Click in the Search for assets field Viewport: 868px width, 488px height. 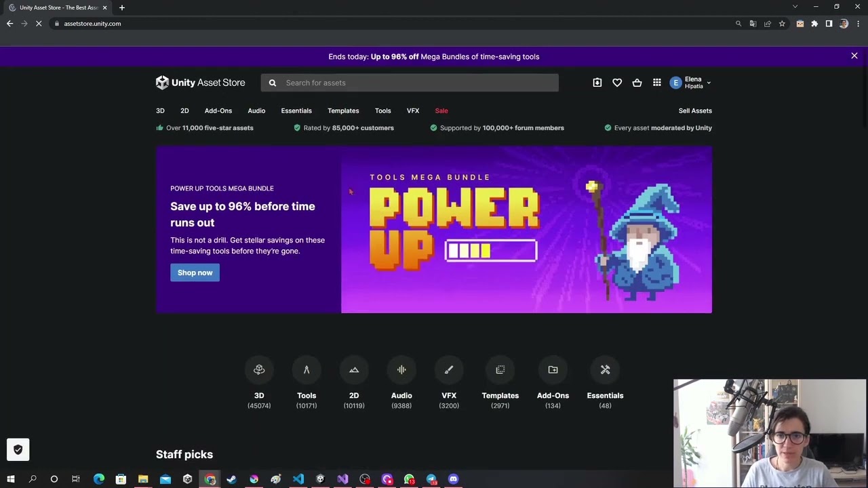pyautogui.click(x=410, y=83)
